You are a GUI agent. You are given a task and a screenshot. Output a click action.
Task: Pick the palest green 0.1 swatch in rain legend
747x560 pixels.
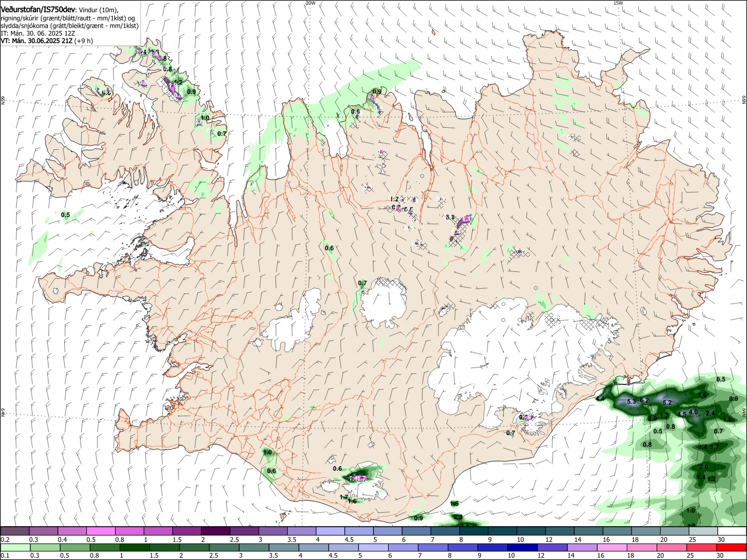point(15,547)
